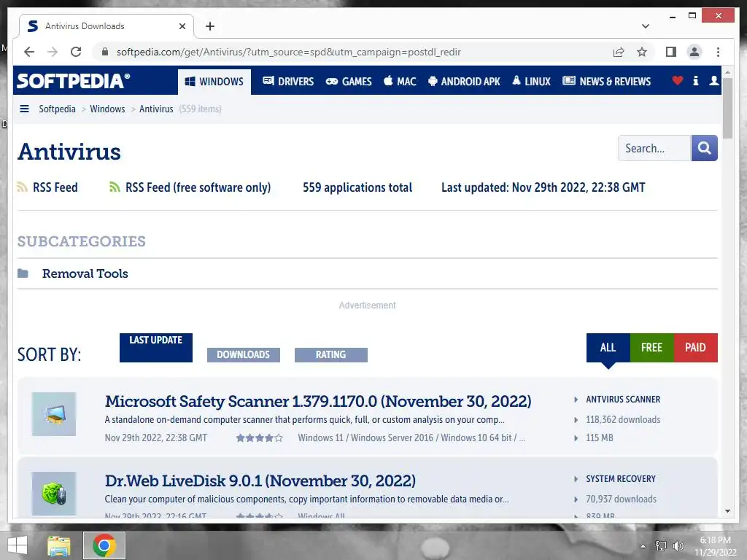This screenshot has height=560, width=747.
Task: Click the browser forward arrow
Action: coord(53,52)
